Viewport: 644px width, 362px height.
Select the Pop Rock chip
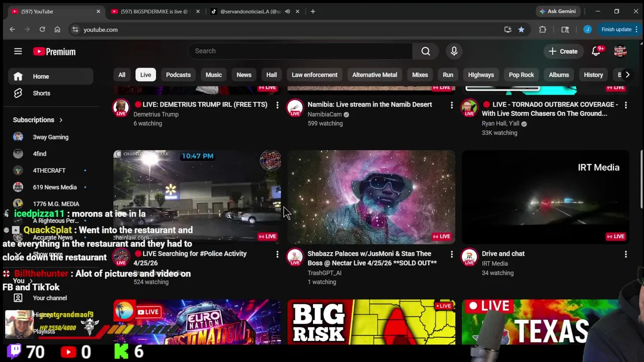(x=521, y=75)
